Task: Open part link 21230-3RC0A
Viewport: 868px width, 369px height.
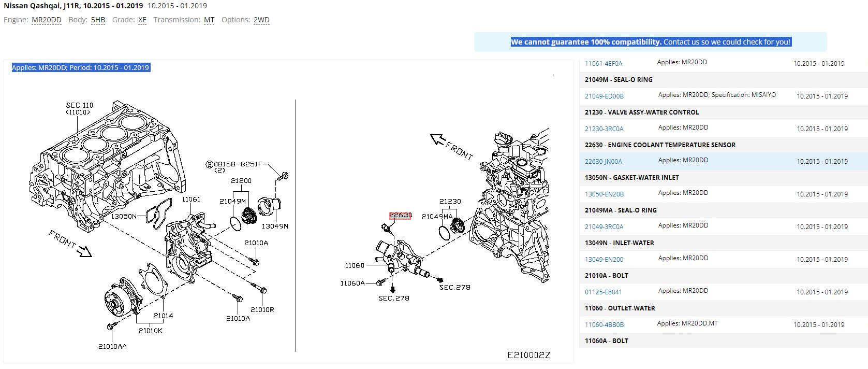Action: point(604,129)
